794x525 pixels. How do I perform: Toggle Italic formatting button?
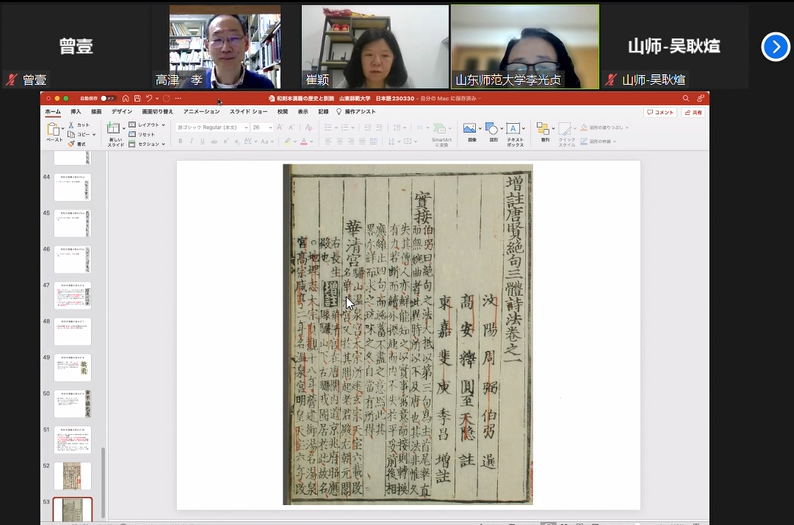tap(192, 141)
